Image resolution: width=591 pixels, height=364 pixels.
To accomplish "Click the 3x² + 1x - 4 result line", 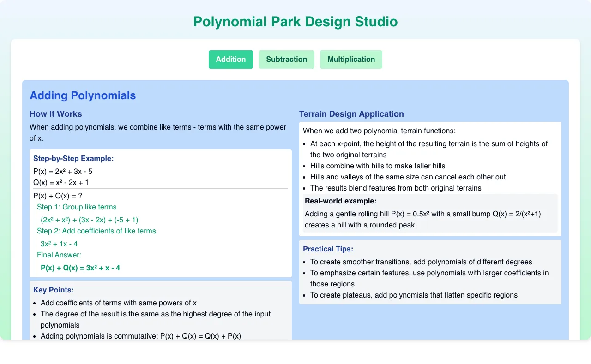I will click(x=59, y=244).
